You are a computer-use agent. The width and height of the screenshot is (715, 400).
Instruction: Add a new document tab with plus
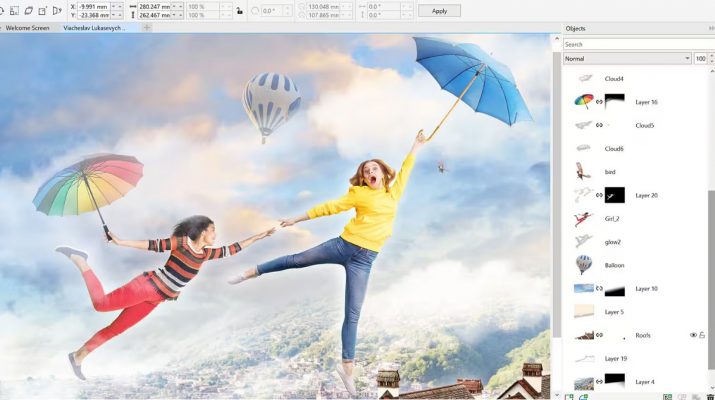tap(146, 28)
